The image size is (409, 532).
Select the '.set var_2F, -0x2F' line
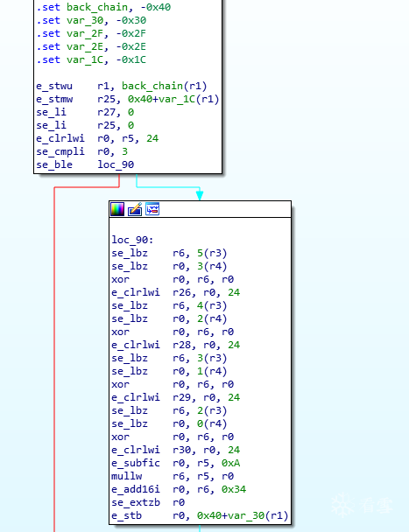[x=91, y=33]
